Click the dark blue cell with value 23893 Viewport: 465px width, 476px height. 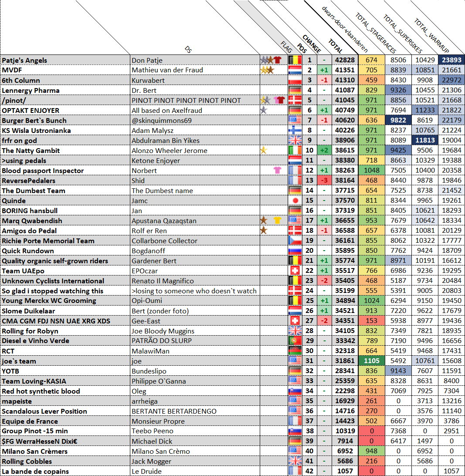click(x=451, y=60)
